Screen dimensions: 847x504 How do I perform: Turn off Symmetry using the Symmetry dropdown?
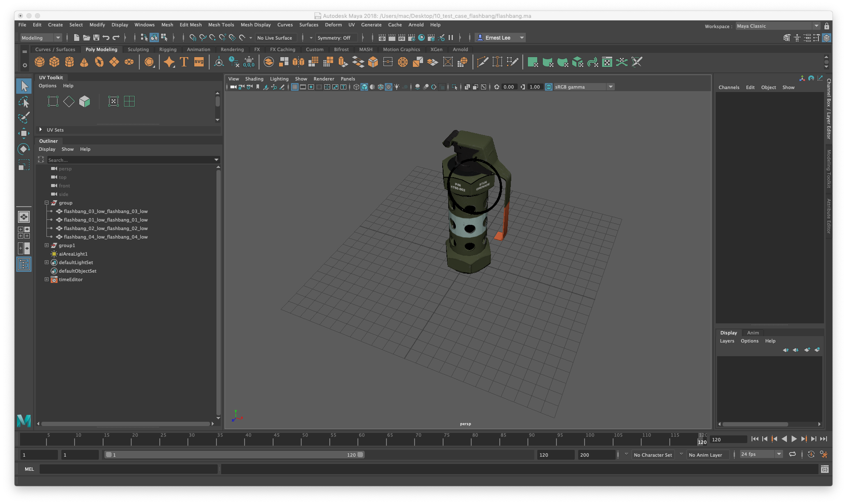337,37
